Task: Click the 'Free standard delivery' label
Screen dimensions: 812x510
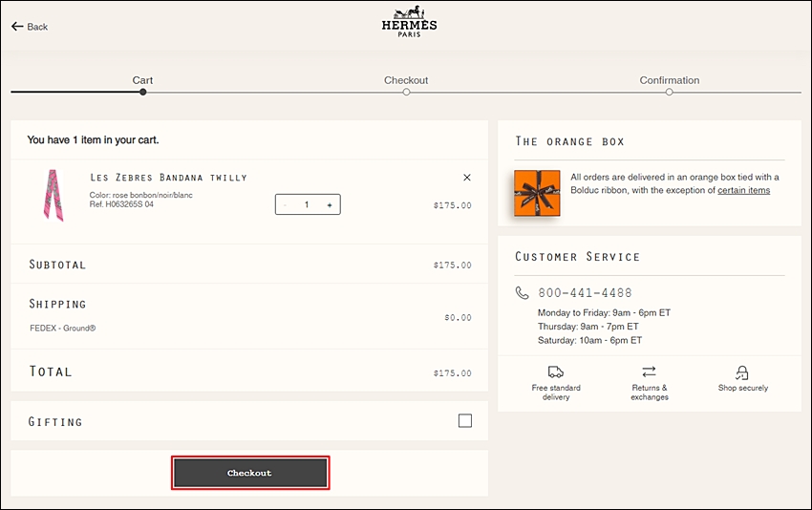Action: coord(556,393)
